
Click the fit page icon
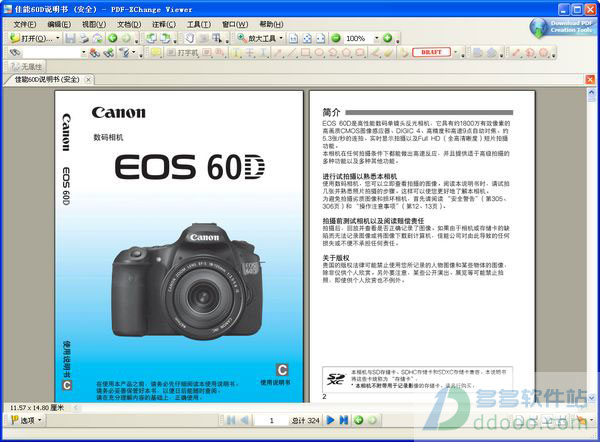coord(307,38)
